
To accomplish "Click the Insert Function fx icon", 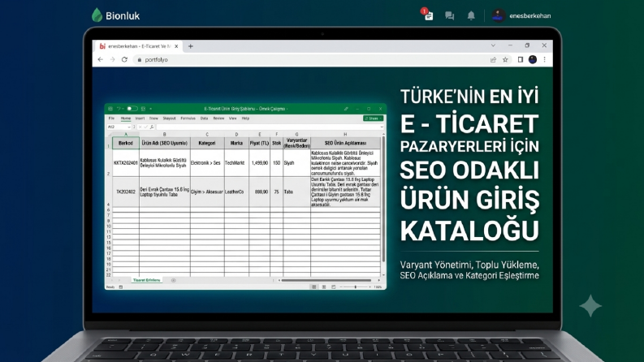I will 152,127.
